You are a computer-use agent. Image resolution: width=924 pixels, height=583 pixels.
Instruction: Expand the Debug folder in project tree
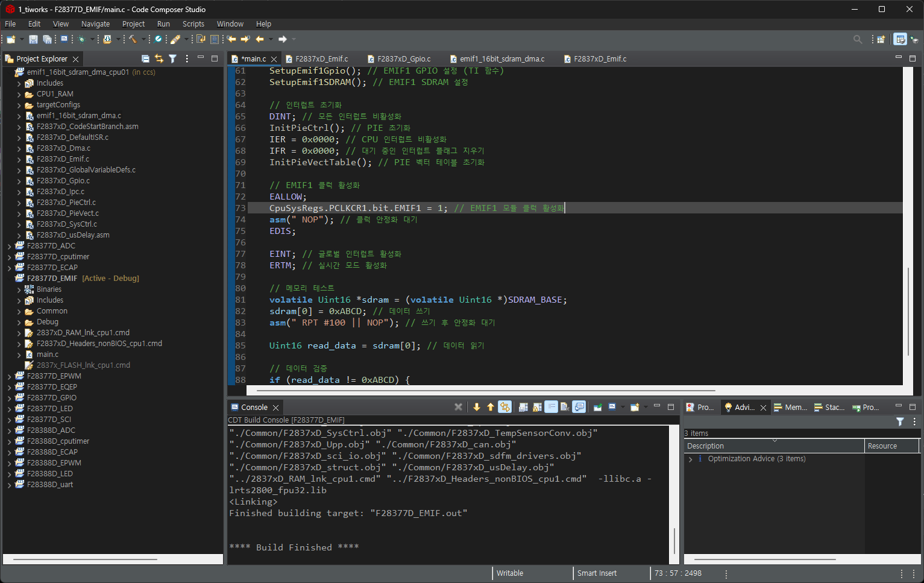19,322
